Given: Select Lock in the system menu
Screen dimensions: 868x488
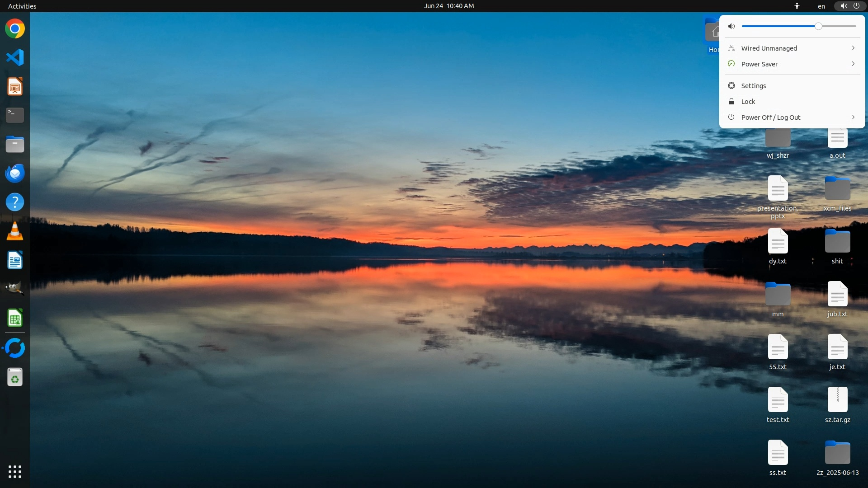Looking at the screenshot, I should click(x=748, y=102).
